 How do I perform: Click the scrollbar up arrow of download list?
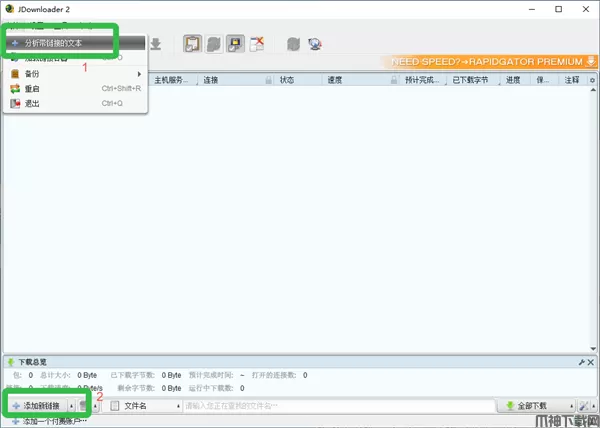pos(593,90)
